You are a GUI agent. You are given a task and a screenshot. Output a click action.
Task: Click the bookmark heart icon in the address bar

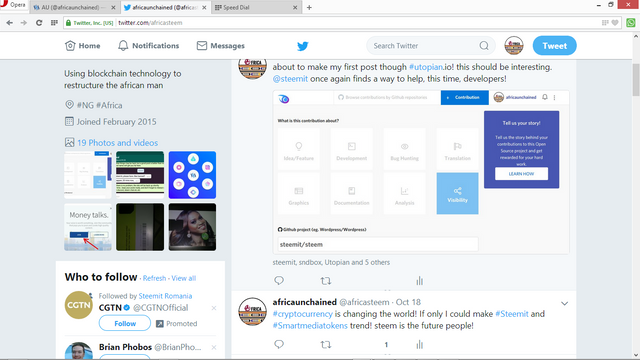click(615, 23)
